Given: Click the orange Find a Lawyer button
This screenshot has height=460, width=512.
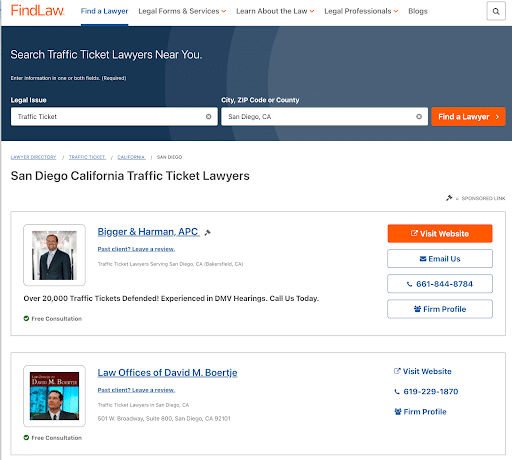Looking at the screenshot, I should point(468,116).
